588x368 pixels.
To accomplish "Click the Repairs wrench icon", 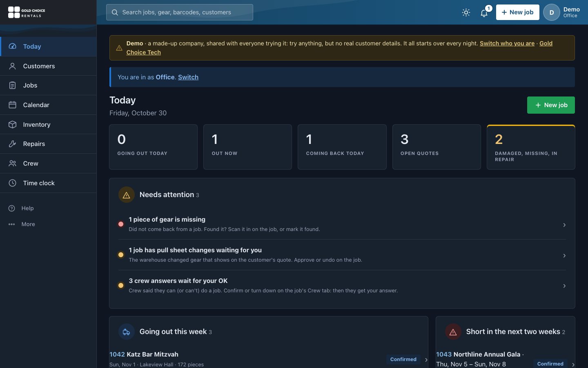I will (x=13, y=144).
